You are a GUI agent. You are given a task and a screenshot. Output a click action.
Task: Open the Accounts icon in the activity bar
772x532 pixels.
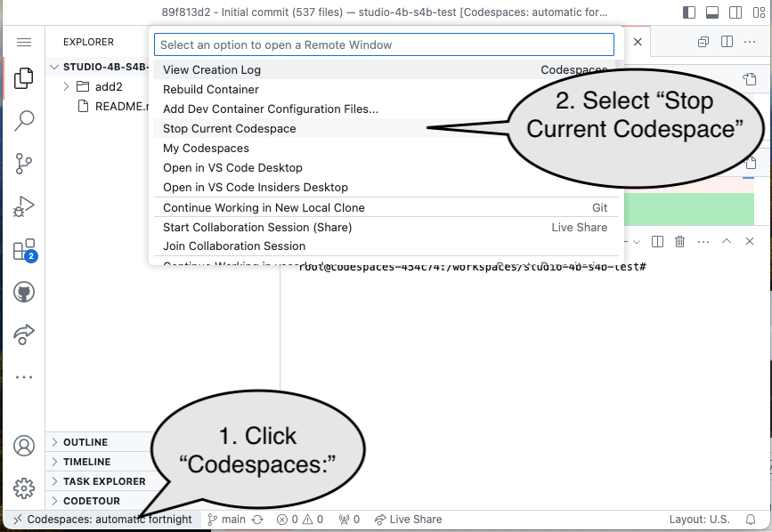tap(24, 446)
